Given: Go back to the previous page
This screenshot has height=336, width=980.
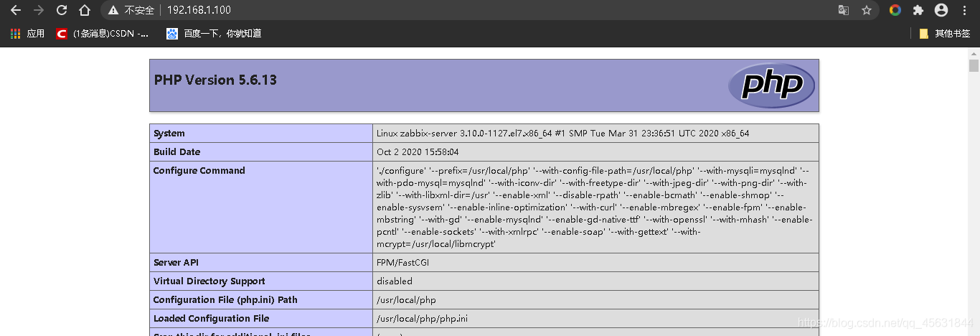Looking at the screenshot, I should point(16,10).
